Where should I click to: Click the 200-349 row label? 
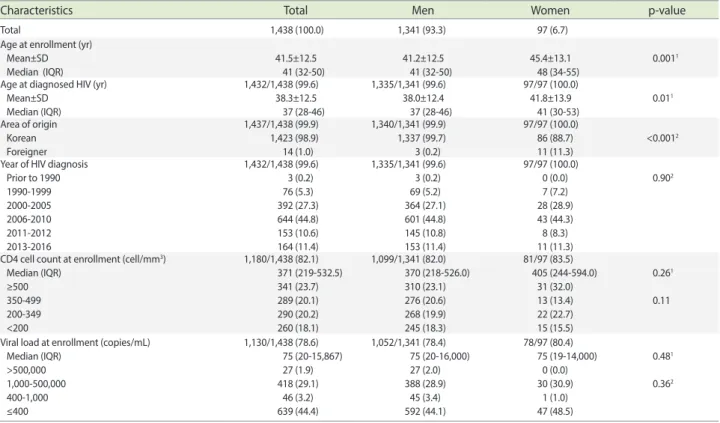[23, 315]
